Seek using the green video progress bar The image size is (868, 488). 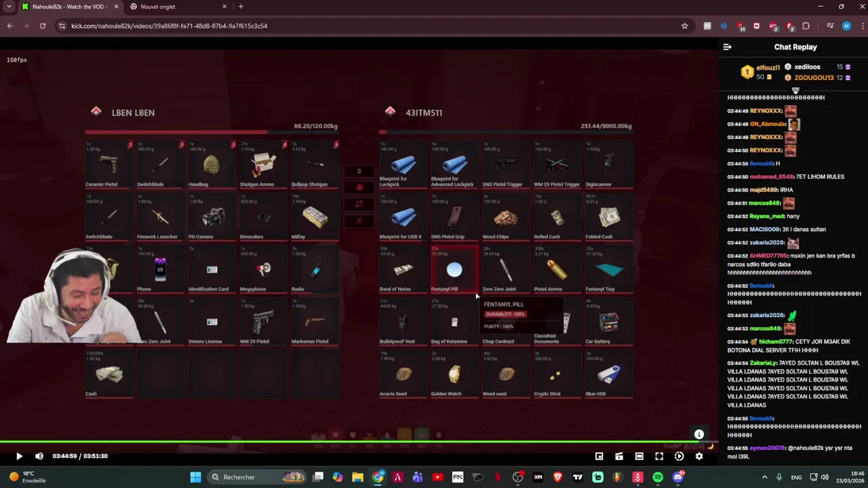tap(359, 443)
